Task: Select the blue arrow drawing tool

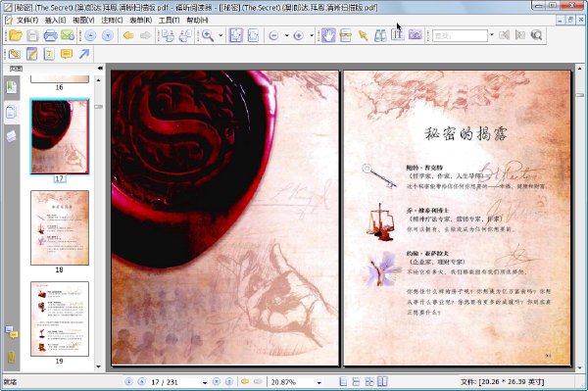Action: pyautogui.click(x=84, y=54)
